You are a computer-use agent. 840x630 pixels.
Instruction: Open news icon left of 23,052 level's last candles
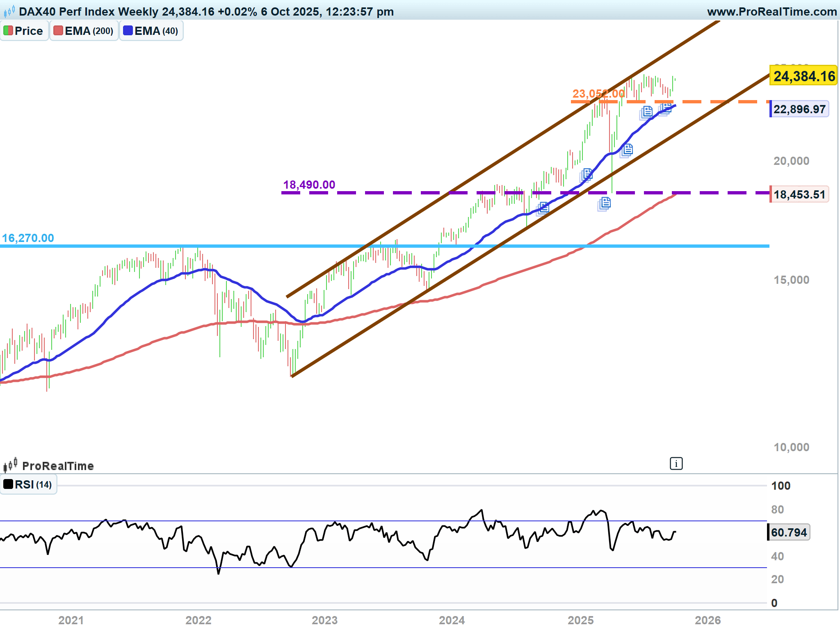pos(646,112)
